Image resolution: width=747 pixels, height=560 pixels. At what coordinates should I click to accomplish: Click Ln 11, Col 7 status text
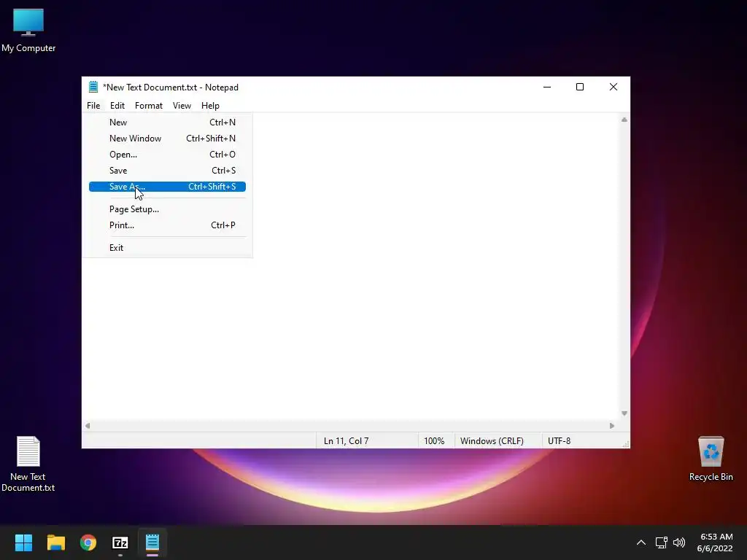[347, 441]
